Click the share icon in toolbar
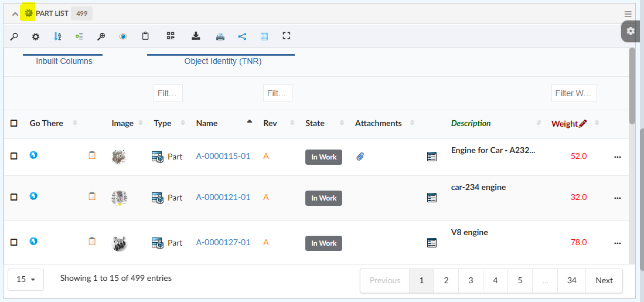The height and width of the screenshot is (302, 644). click(x=242, y=36)
